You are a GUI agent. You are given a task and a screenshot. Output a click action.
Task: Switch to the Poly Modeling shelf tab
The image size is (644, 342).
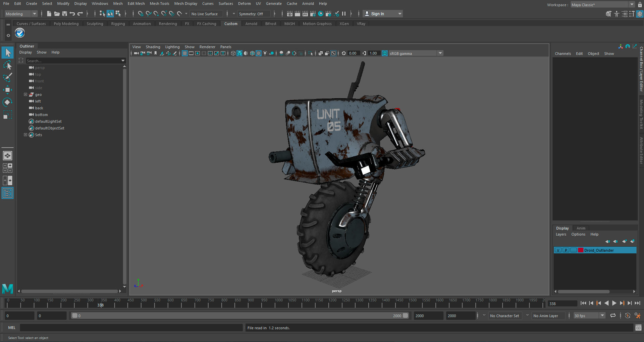click(x=66, y=24)
